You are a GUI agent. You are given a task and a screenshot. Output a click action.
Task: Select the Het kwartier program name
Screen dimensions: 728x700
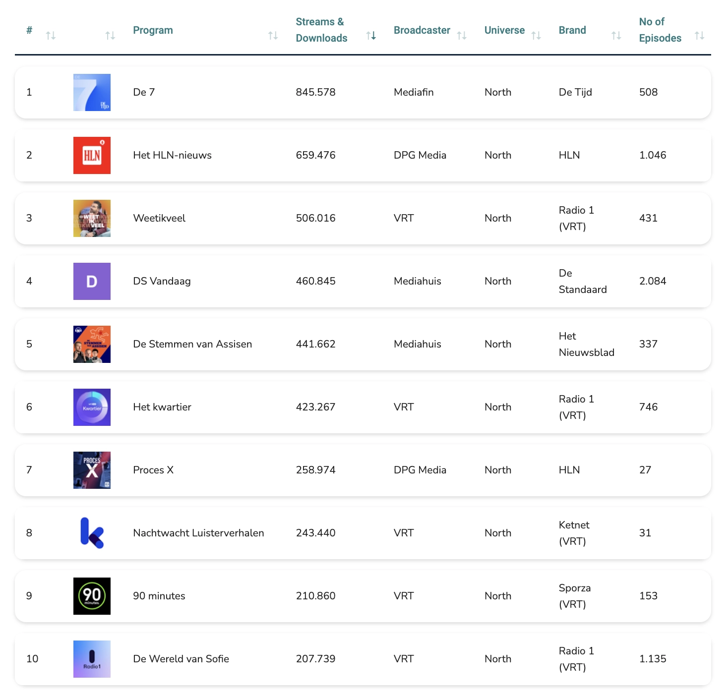[162, 407]
